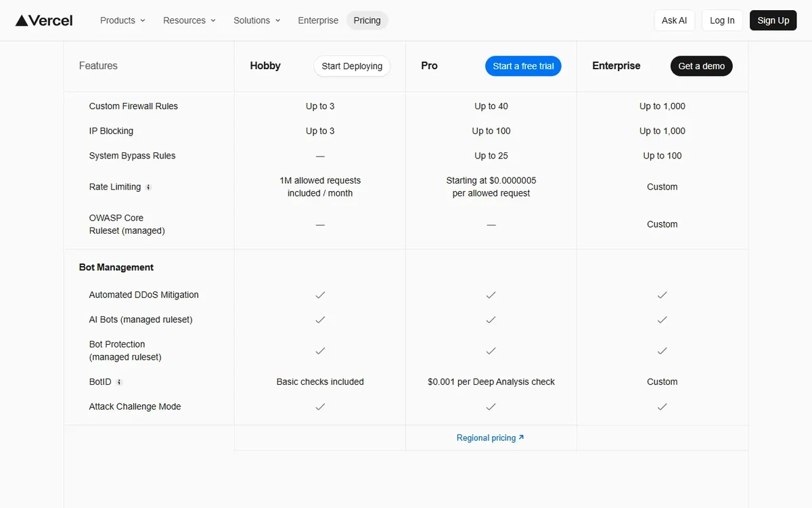
Task: Click the IP Blocking row label
Action: point(111,131)
